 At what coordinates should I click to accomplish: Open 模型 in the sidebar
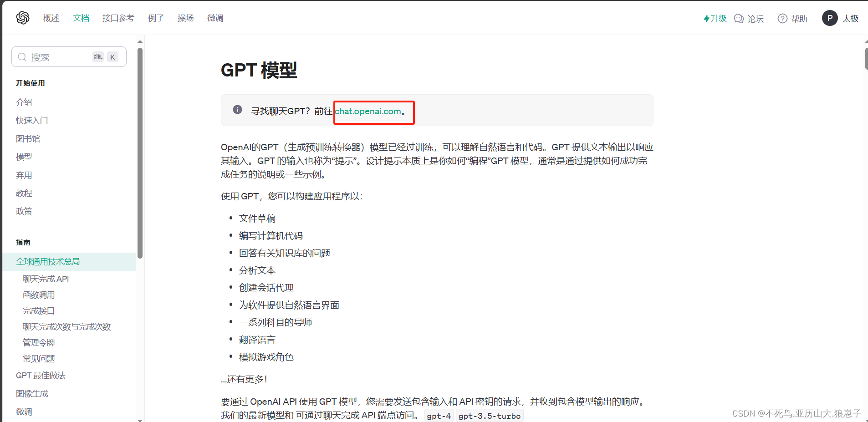24,157
